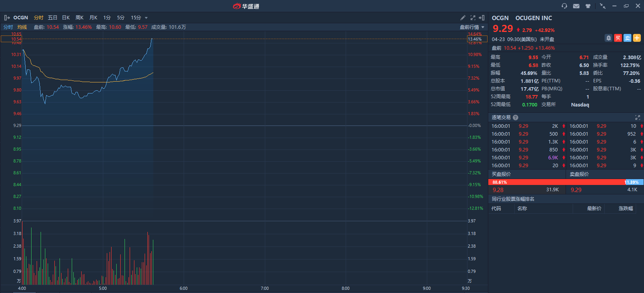Viewport: 644px width, 293px height.
Task: Select the trade row with volume 1.3K
Action: coord(528,142)
